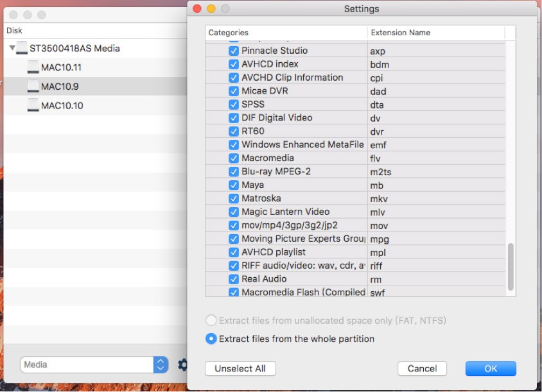Screen dimensions: 542x392
Task: Uncheck Magic Lantern Video checkbox
Action: pyautogui.click(x=234, y=212)
